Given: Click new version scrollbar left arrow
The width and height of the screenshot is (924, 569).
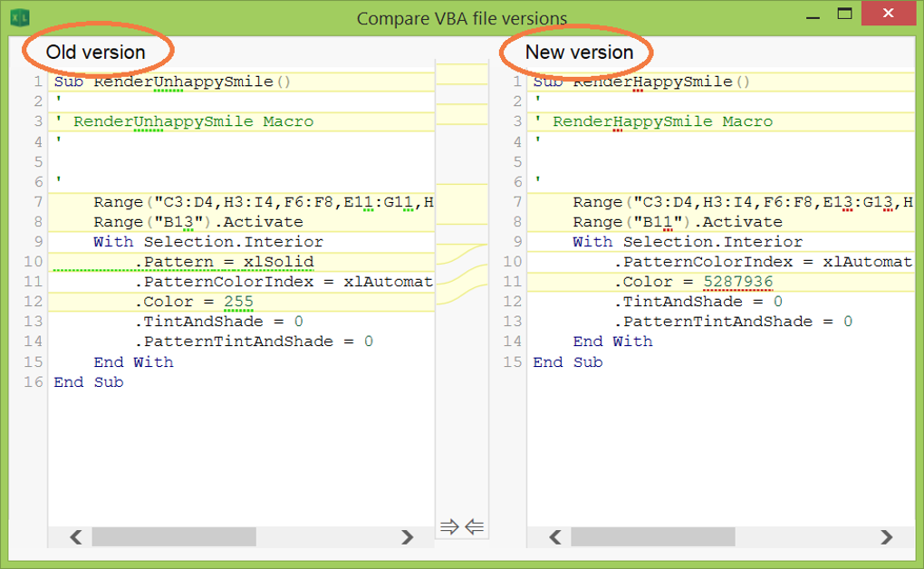Looking at the screenshot, I should tap(554, 537).
